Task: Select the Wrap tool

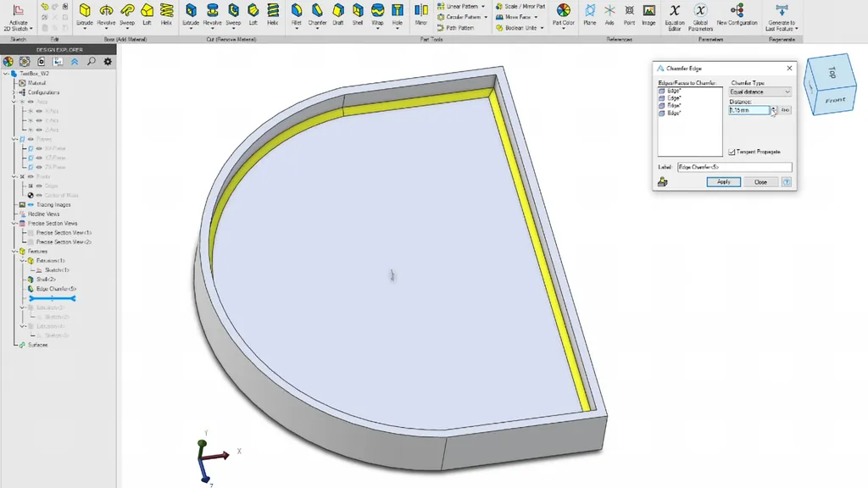Action: point(377,15)
